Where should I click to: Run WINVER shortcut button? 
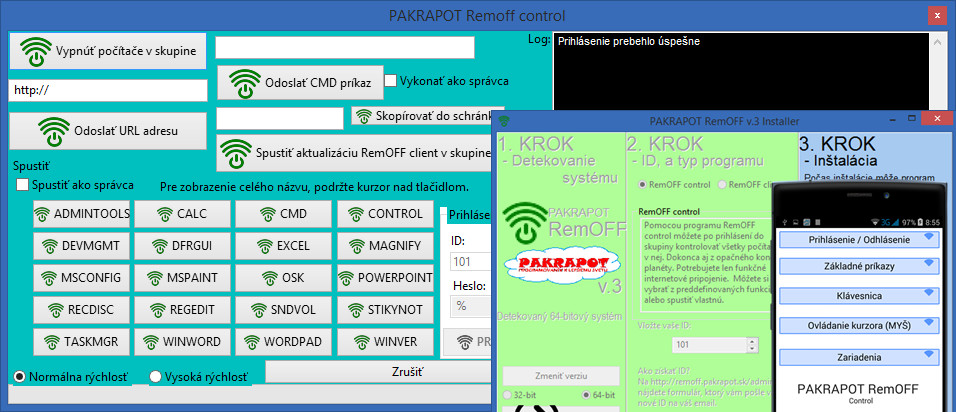coord(385,342)
